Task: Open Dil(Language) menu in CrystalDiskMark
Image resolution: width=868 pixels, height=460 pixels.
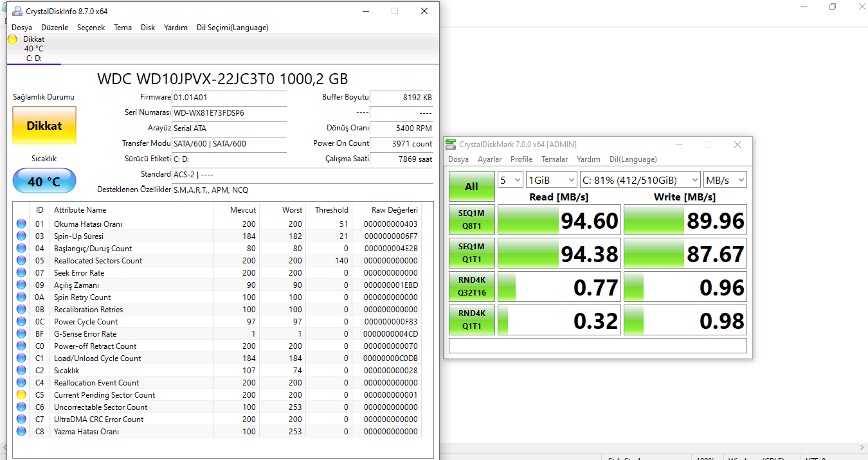Action: (633, 159)
